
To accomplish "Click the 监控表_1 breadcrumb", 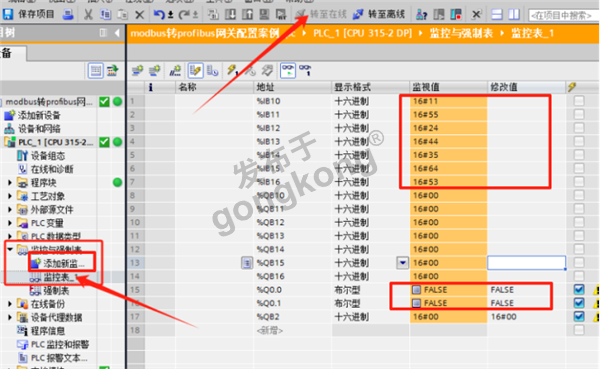I will pos(532,33).
